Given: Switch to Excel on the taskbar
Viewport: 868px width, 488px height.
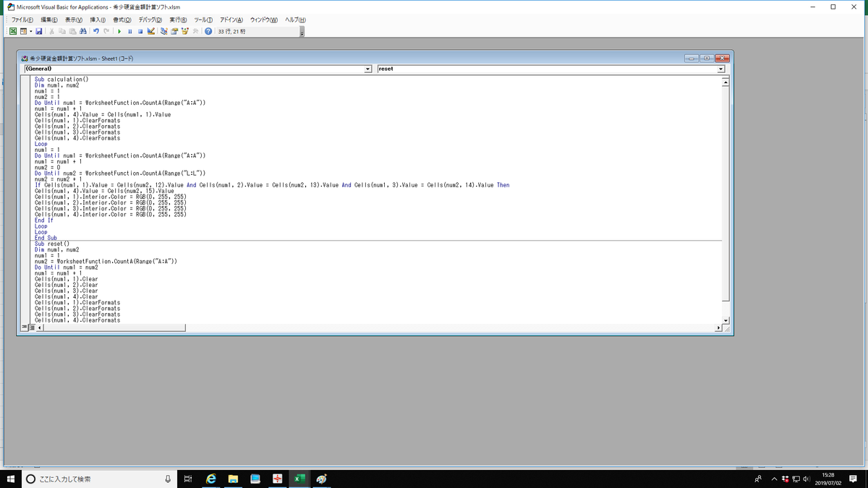Looking at the screenshot, I should tap(299, 479).
